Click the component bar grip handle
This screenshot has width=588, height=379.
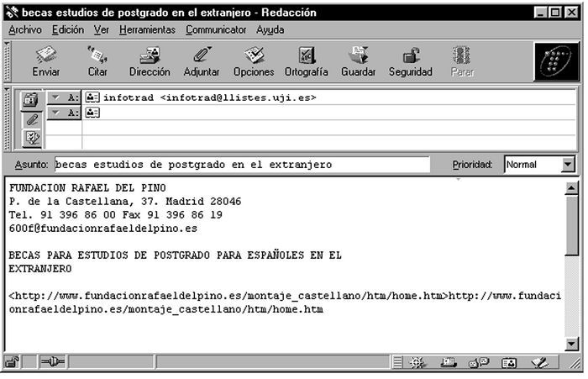tap(397, 362)
